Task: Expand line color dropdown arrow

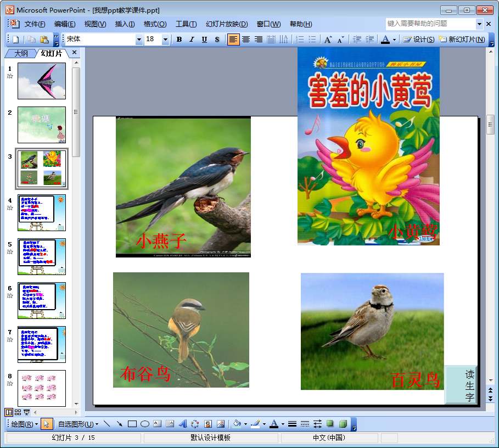Action: (264, 424)
